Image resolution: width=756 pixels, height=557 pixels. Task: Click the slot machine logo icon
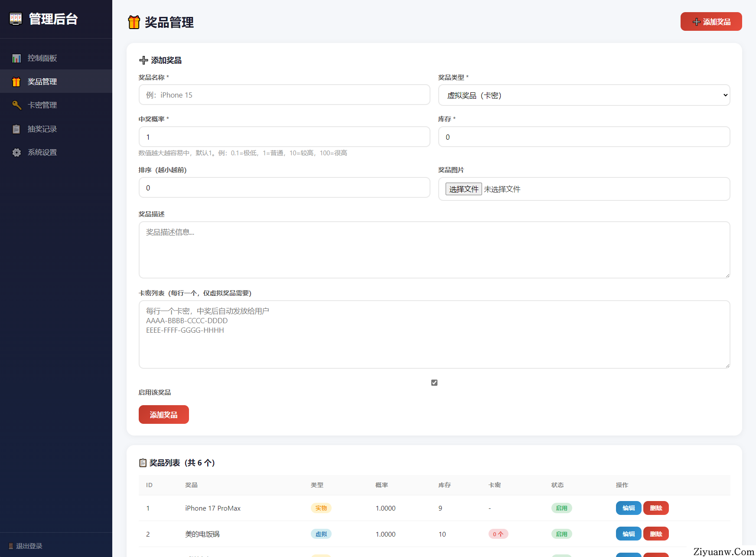[x=16, y=19]
